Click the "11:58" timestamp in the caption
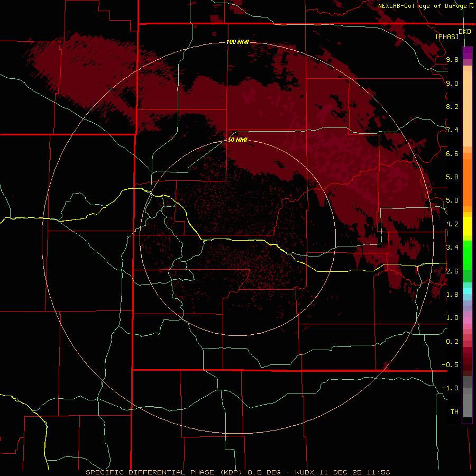This screenshot has height=476, width=476. pyautogui.click(x=378, y=472)
